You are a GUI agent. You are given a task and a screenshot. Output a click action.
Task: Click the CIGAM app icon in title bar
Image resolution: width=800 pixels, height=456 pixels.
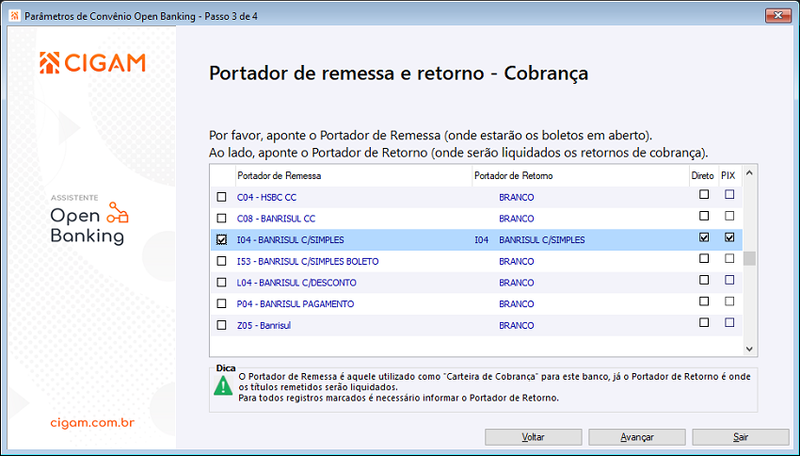tap(15, 16)
